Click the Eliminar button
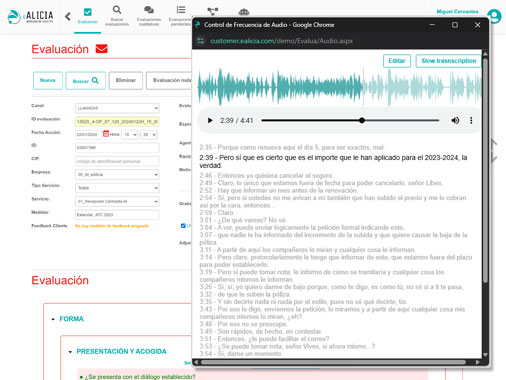Viewport: 506px width, 380px height. 126,80
